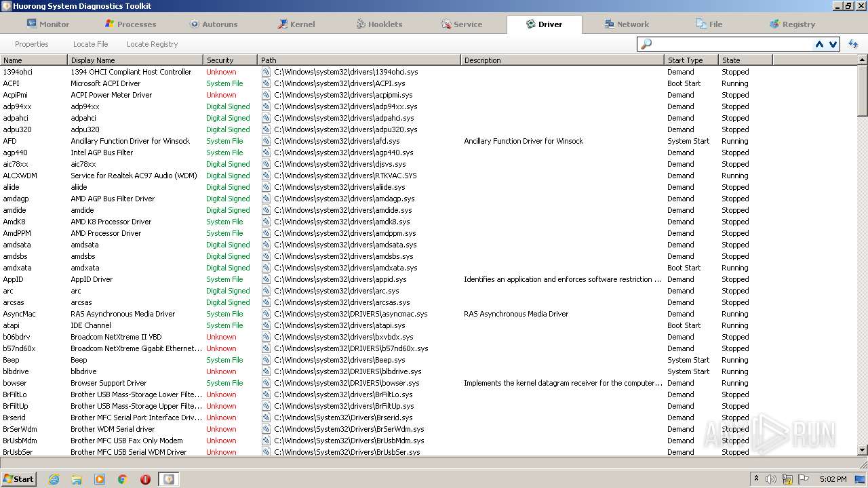Click the file icon beside Beep.sys path
Viewport: 868px width, 488px height.
point(267,360)
